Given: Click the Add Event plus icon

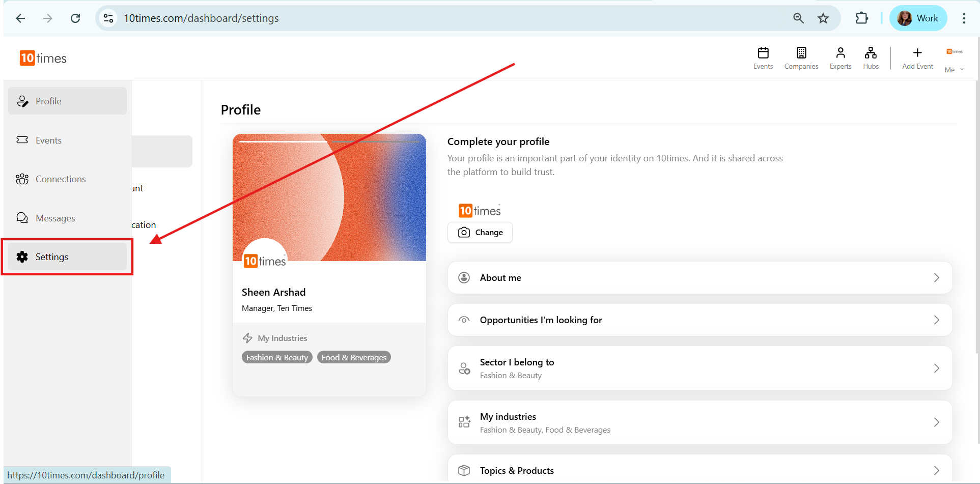Looking at the screenshot, I should coord(917,53).
